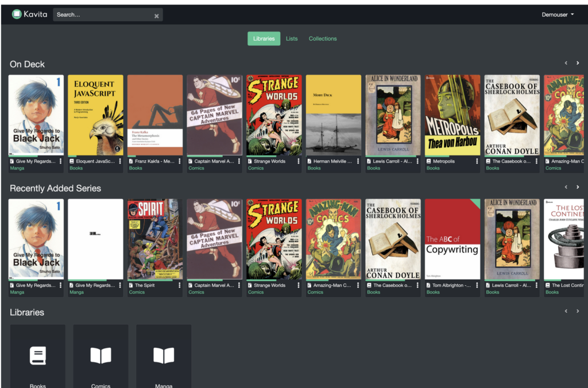588x388 pixels.
Task: Click the Metropolis file type icon
Action: [428, 161]
